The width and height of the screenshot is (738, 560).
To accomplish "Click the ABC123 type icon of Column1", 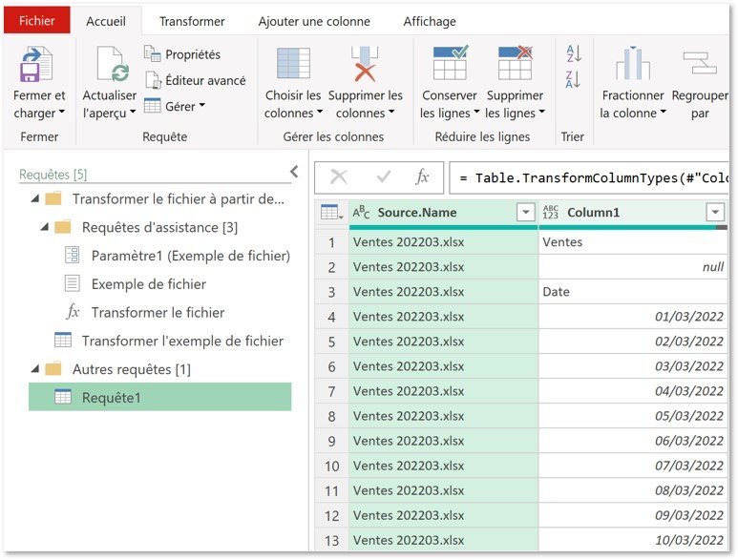I will 550,213.
